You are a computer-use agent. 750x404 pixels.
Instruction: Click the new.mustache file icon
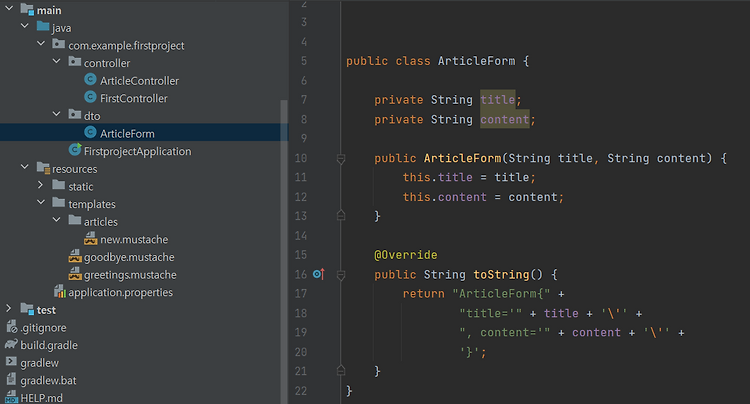click(x=90, y=238)
